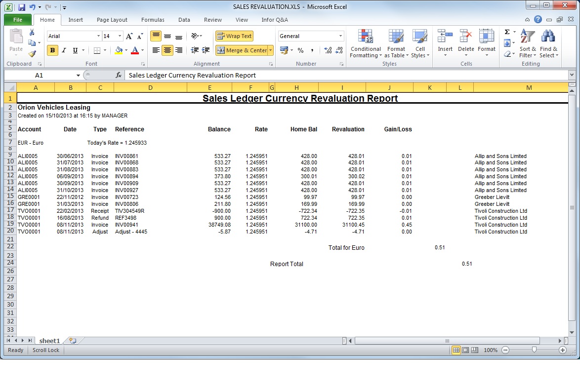The image size is (580, 392).
Task: Open the Name Box dropdown arrow
Action: [78, 76]
